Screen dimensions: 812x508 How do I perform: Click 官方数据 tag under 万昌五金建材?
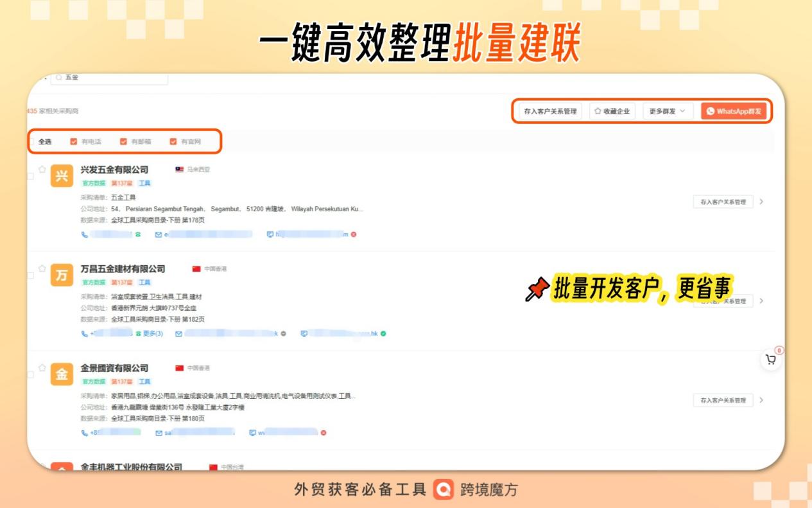[94, 283]
